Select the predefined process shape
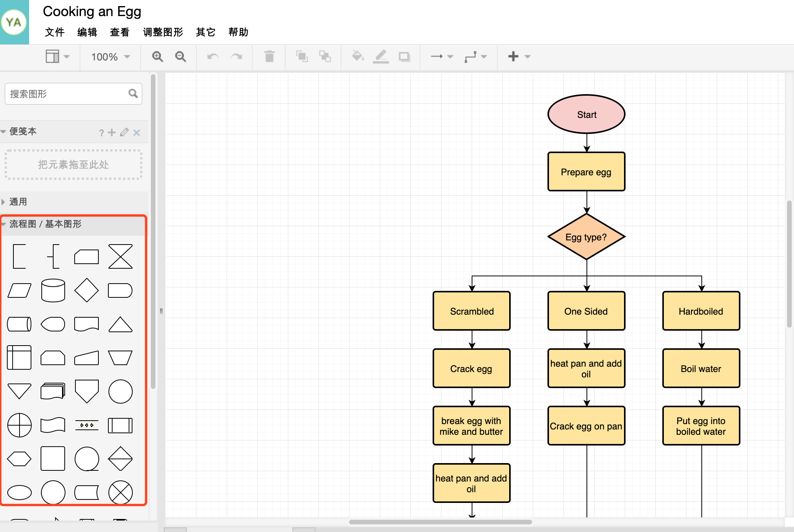794x532 pixels. click(120, 425)
